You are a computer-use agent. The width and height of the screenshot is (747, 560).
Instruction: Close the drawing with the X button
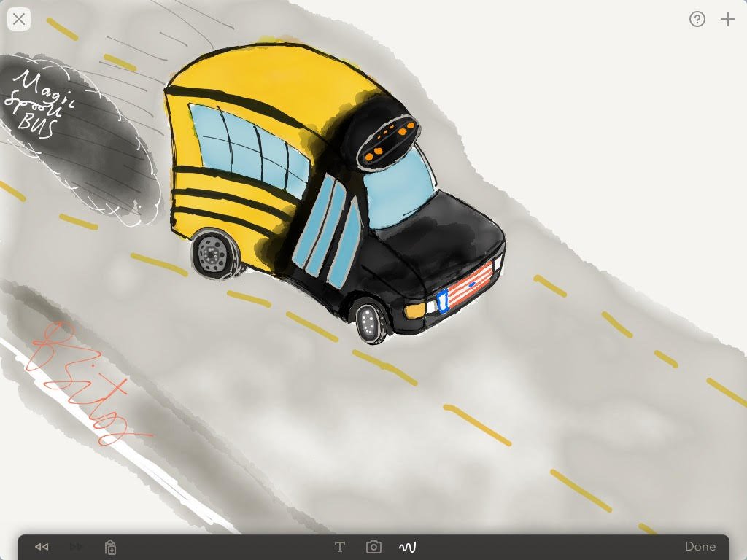(19, 20)
